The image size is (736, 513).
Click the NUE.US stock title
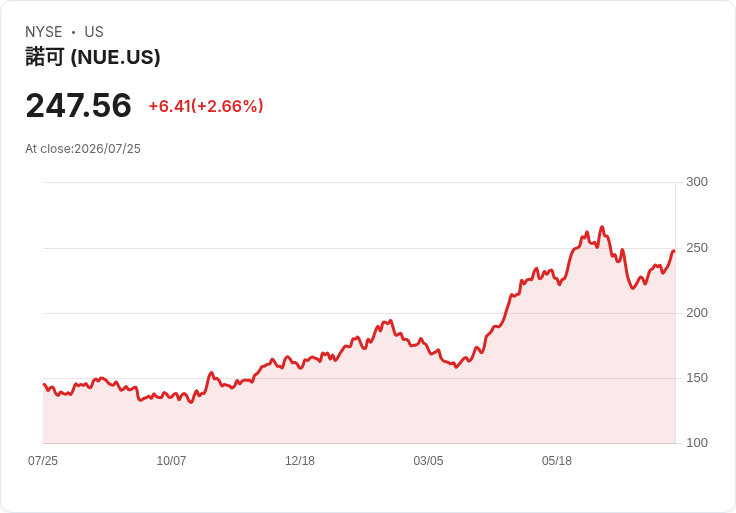tap(93, 57)
